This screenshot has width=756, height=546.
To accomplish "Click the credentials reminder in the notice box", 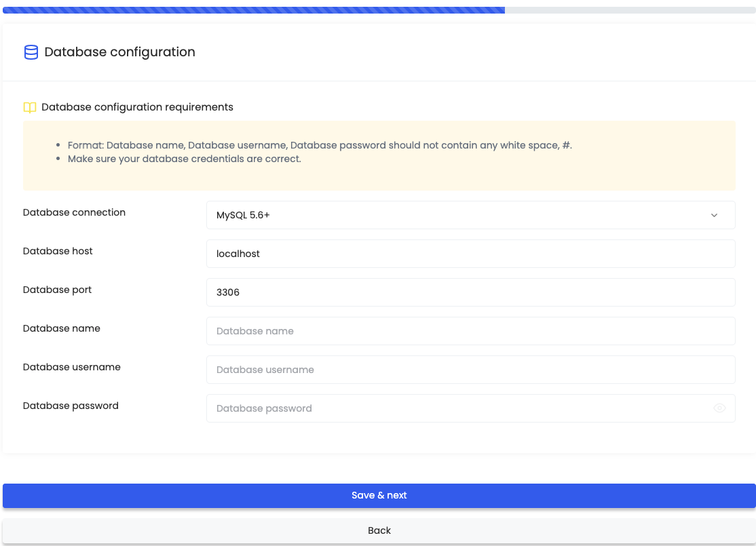I will (x=184, y=159).
